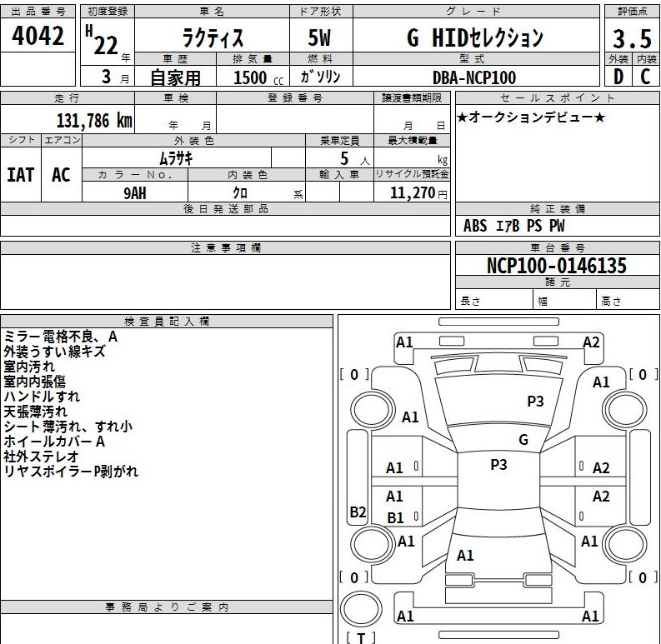Select the note リヤスポイラーP剥がれ
661x644 pixels.
[71, 472]
